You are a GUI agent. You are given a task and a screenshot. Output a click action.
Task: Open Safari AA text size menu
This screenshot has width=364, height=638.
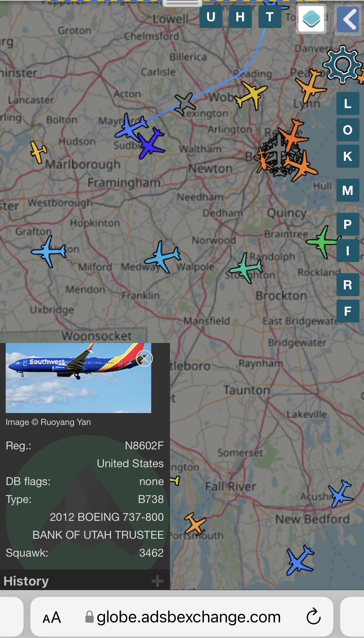[52, 617]
